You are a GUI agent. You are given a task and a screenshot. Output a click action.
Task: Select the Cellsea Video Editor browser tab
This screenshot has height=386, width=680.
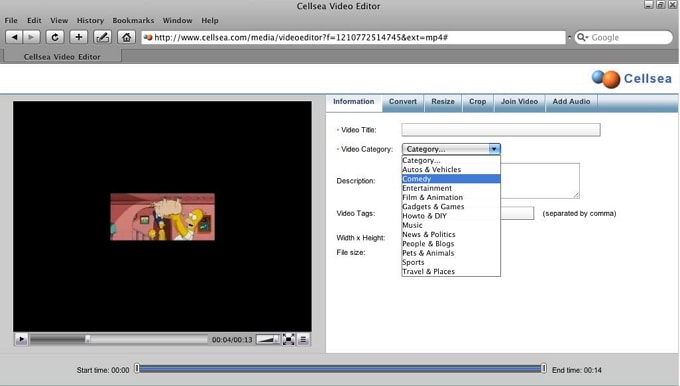point(62,56)
